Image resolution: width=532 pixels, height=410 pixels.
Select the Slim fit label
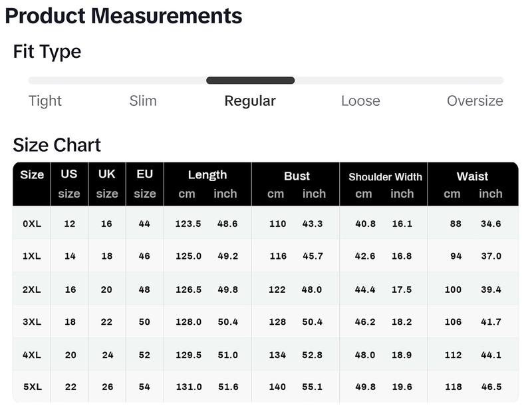coord(143,101)
